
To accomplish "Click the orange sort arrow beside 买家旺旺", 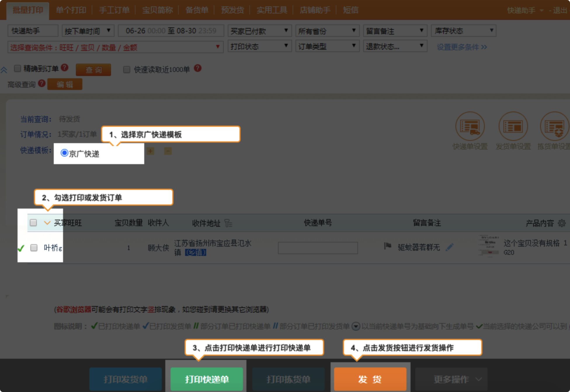I will pyautogui.click(x=47, y=223).
